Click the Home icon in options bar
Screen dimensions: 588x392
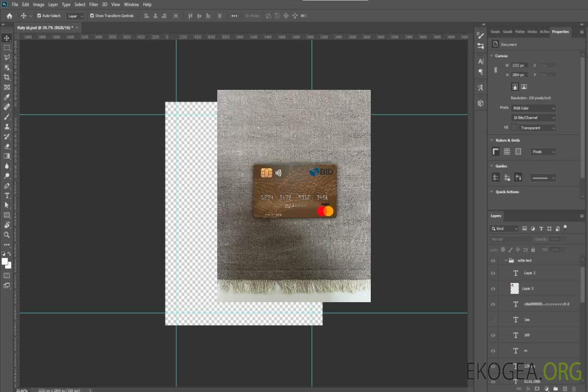click(x=9, y=16)
